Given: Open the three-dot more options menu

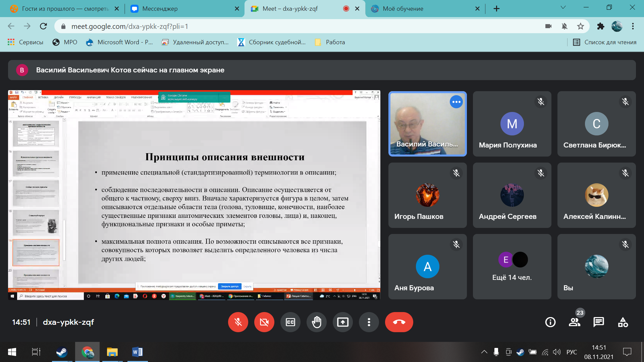Looking at the screenshot, I should (369, 322).
